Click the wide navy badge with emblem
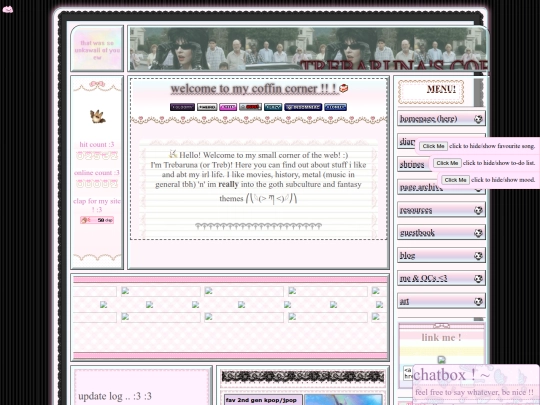Viewport: 540px width, 405px height. pyautogui.click(x=303, y=107)
